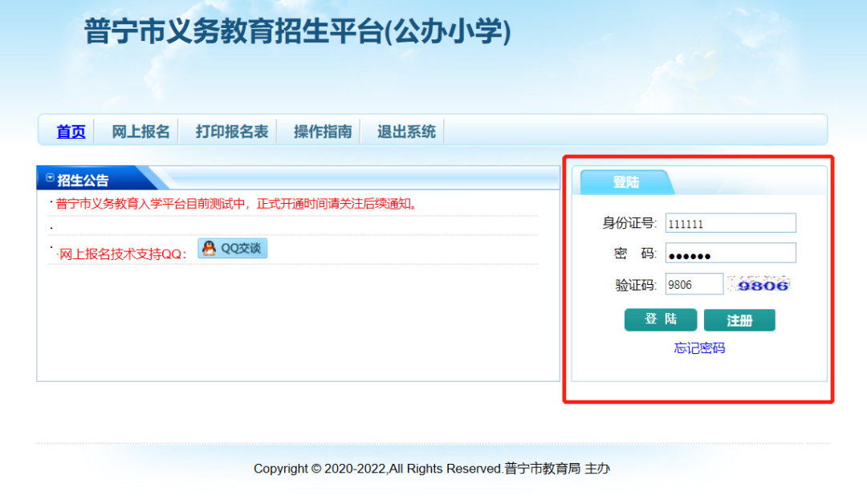This screenshot has width=867, height=504.
Task: Go to 网上报名 online registration
Action: coord(140,132)
